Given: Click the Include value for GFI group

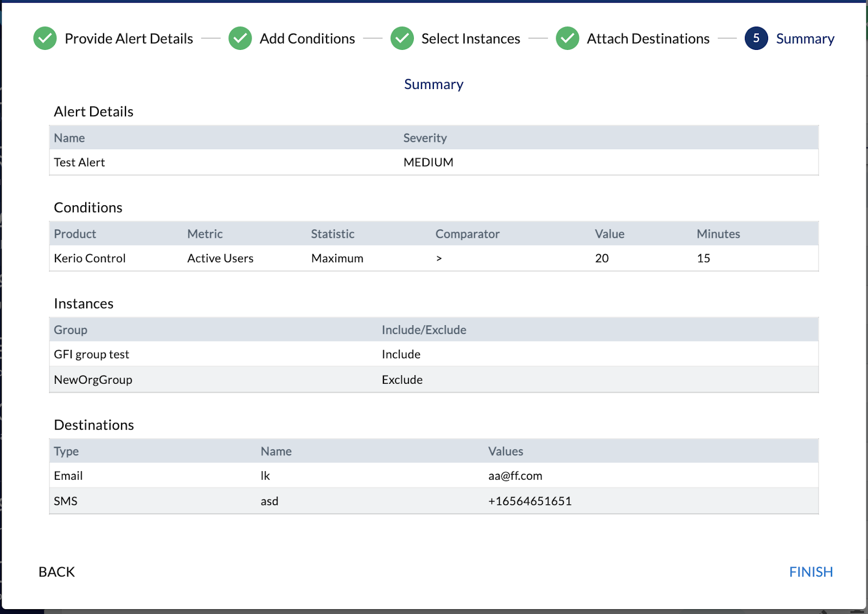Looking at the screenshot, I should [x=401, y=355].
